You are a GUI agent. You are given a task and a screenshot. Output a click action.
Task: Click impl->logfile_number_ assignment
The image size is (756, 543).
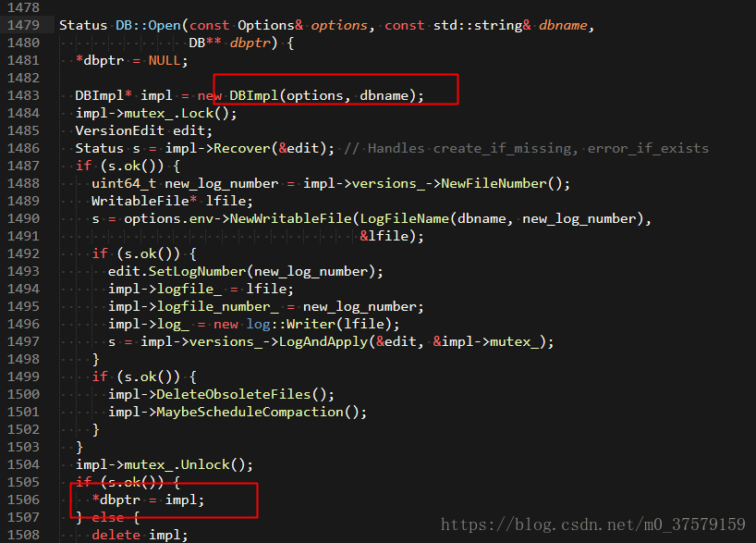(265, 306)
